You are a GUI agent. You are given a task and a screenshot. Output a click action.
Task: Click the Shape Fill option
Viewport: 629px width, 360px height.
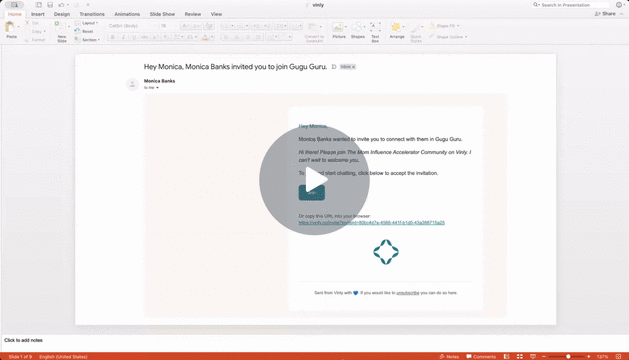tap(444, 26)
